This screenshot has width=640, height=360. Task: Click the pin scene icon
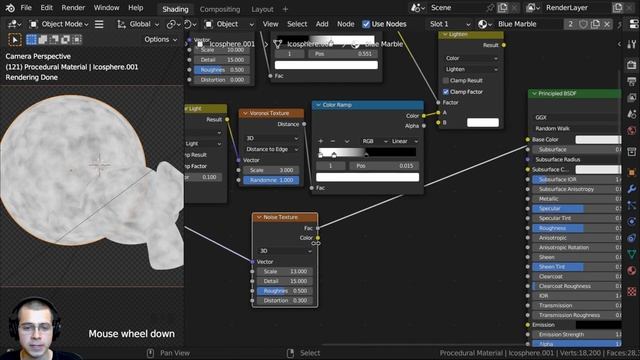[x=491, y=8]
